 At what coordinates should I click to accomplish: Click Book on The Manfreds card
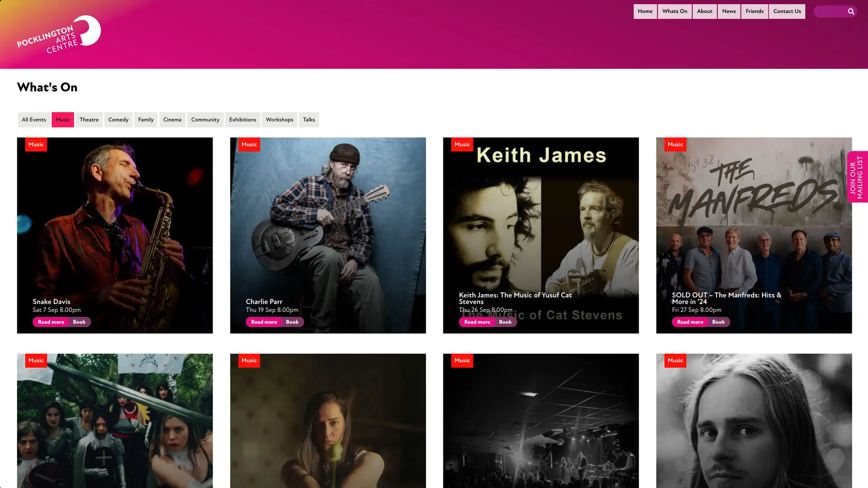click(718, 322)
